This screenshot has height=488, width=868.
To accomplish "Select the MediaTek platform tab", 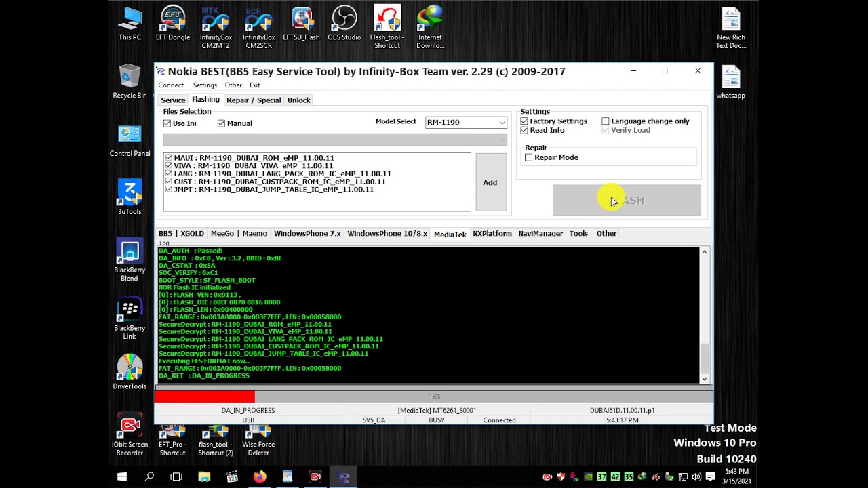I will (450, 234).
